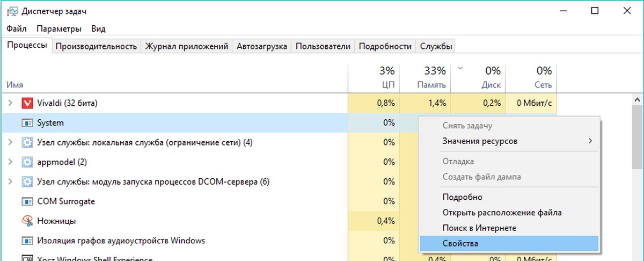644x261 pixels.
Task: Choose Поиск в Интернете in the context menu
Action: [509, 228]
